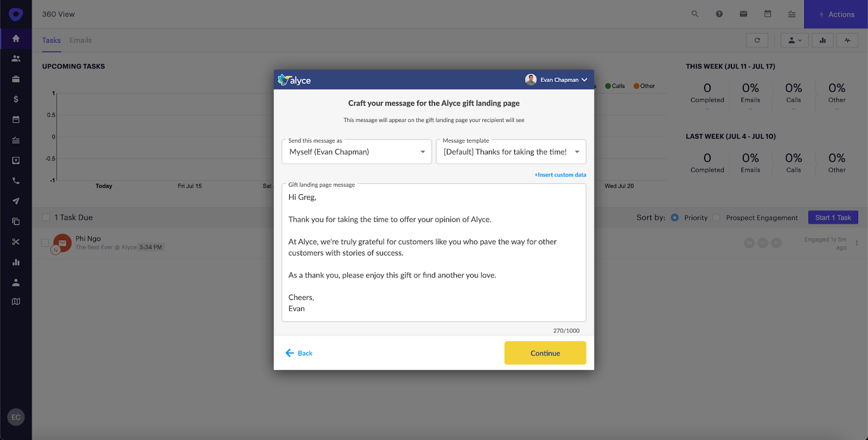Open the calendar icon in left sidebar

click(x=16, y=119)
